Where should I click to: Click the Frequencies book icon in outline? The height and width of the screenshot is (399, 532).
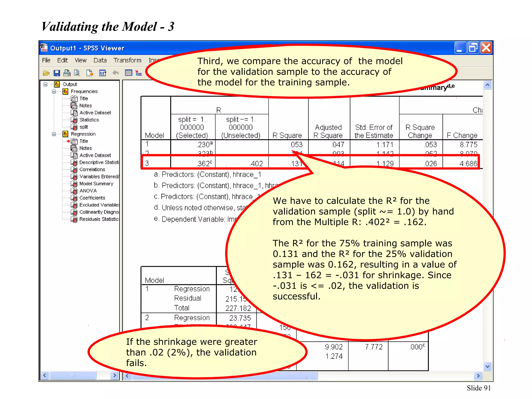tap(65, 91)
